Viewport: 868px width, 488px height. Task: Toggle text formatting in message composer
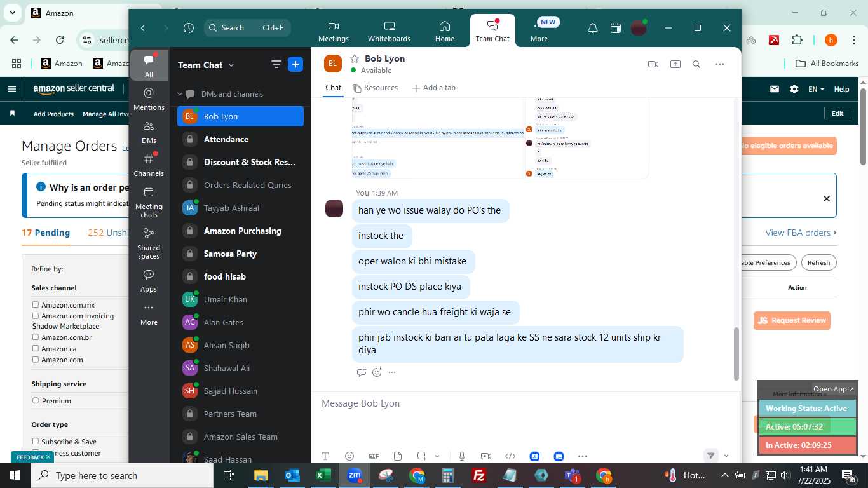[325, 456]
